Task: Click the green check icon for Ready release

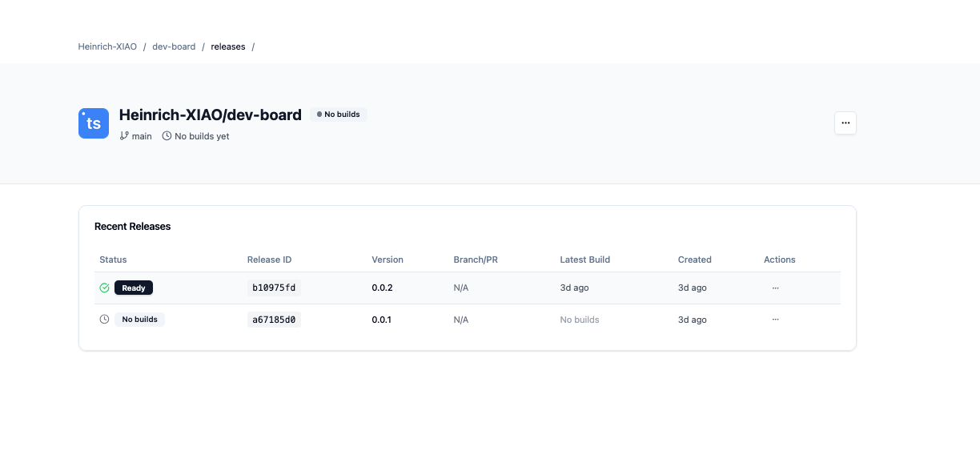Action: (x=104, y=288)
